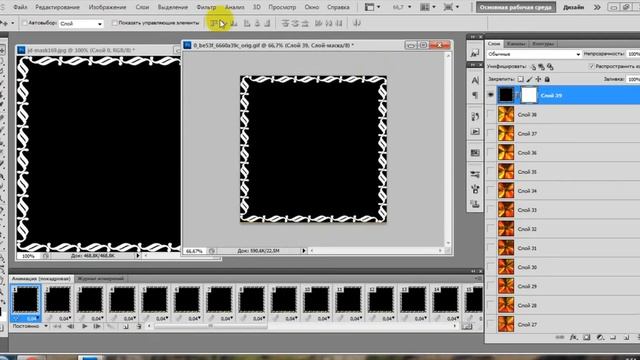The height and width of the screenshot is (360, 640).
Task: Select layer Слой 34
Action: tap(563, 191)
